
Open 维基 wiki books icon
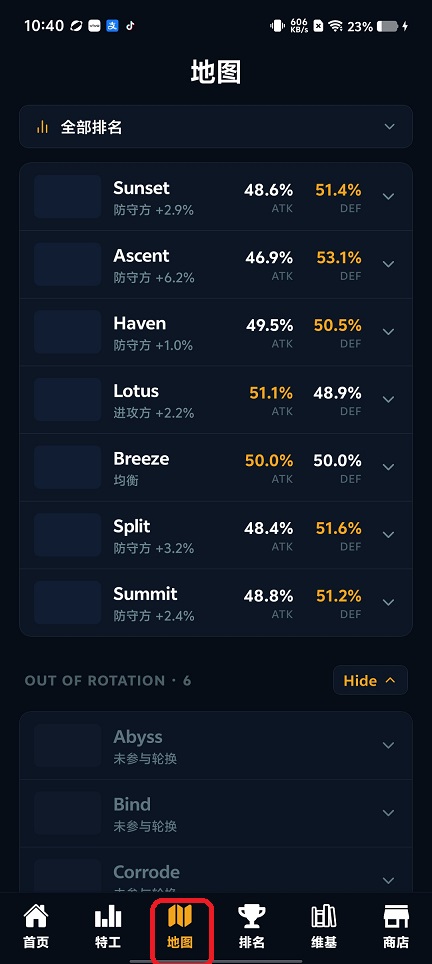[x=323, y=916]
